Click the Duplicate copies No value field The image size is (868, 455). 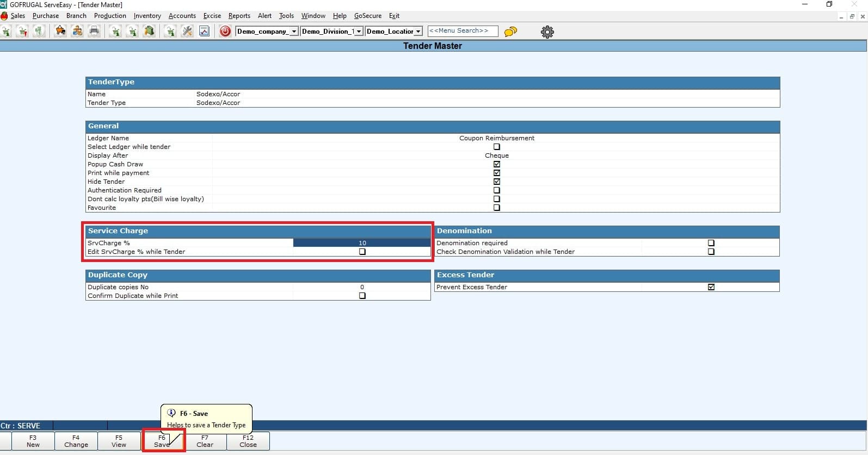pos(362,287)
